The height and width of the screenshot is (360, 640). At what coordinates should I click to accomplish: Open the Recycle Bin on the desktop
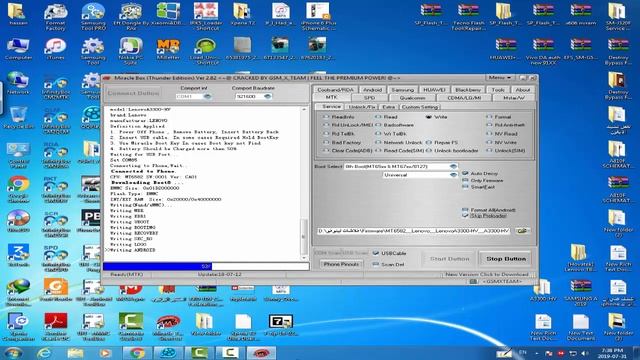18,118
